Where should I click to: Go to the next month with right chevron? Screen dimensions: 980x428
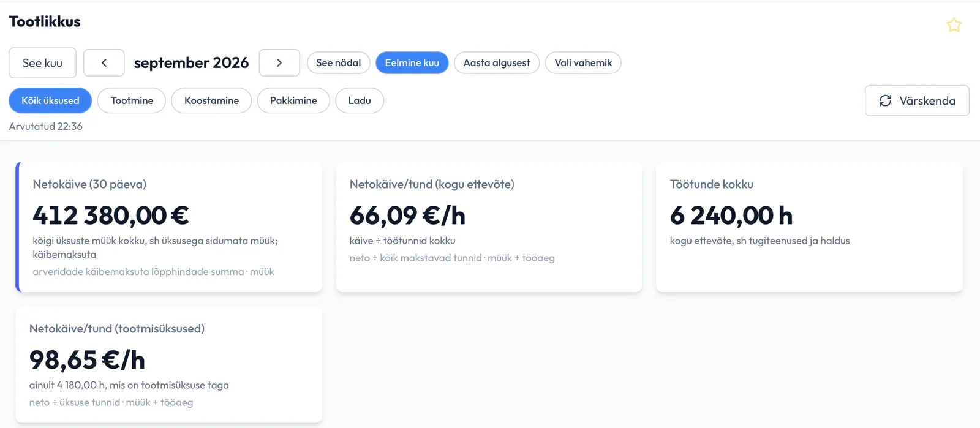click(279, 62)
